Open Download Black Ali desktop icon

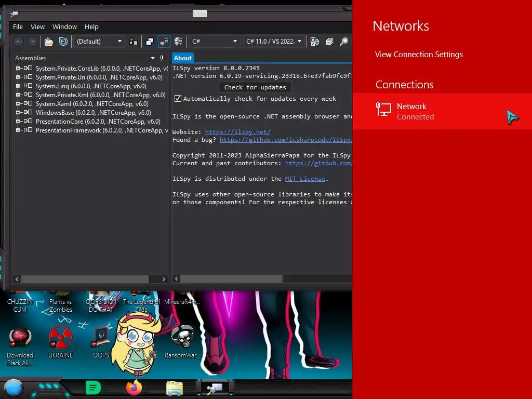click(20, 347)
